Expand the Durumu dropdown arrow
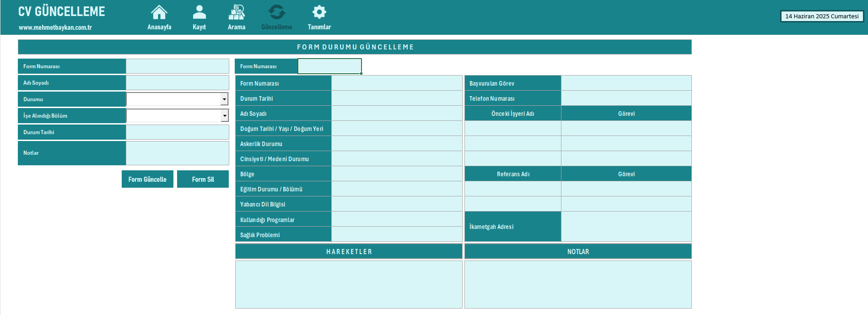The width and height of the screenshot is (868, 315). [x=224, y=99]
